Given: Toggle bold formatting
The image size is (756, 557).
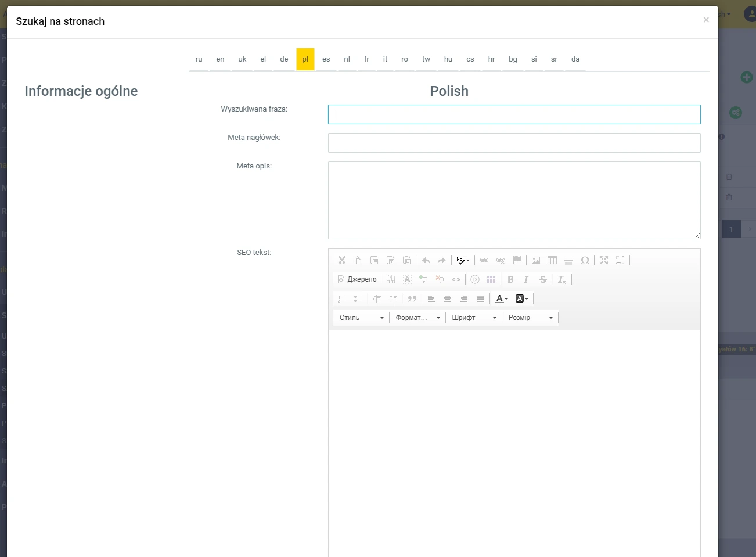Looking at the screenshot, I should (x=510, y=279).
